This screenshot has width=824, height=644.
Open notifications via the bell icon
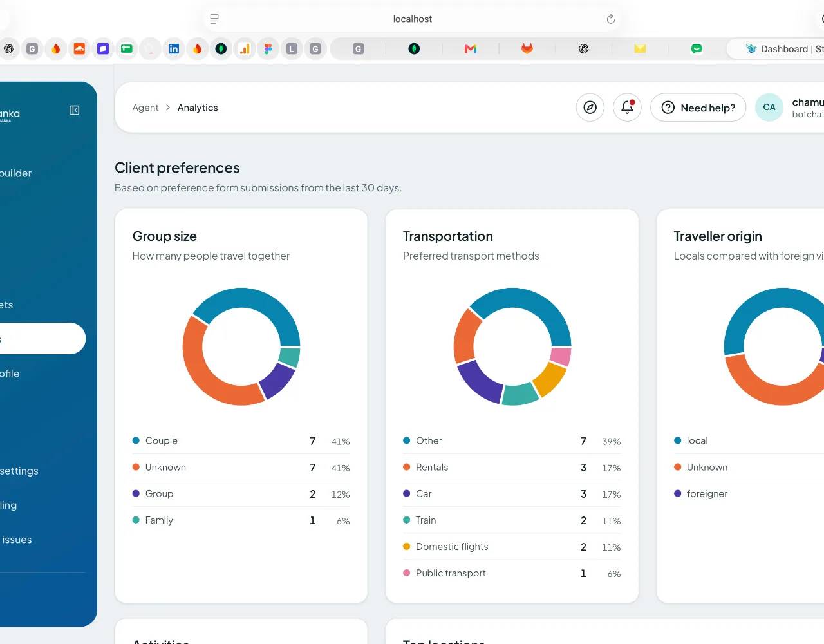(627, 108)
